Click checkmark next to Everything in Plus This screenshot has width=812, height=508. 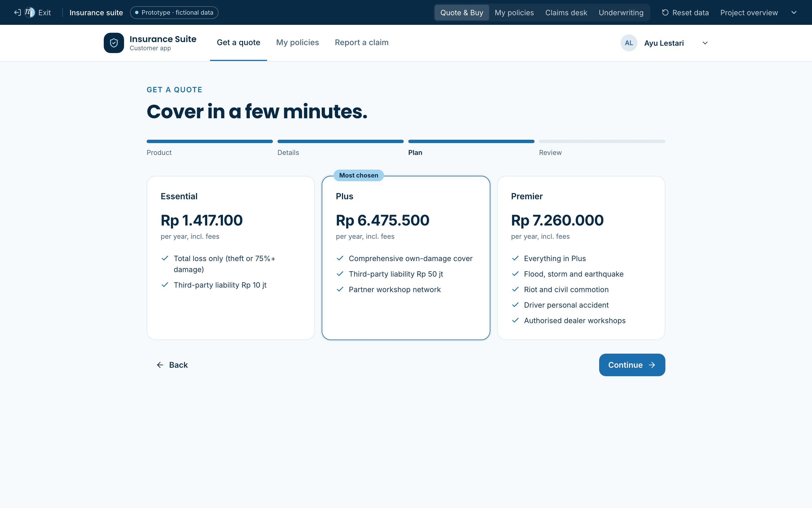(515, 258)
